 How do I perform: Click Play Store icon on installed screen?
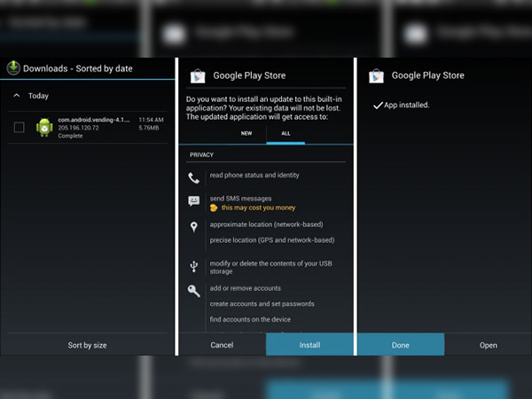(x=376, y=75)
